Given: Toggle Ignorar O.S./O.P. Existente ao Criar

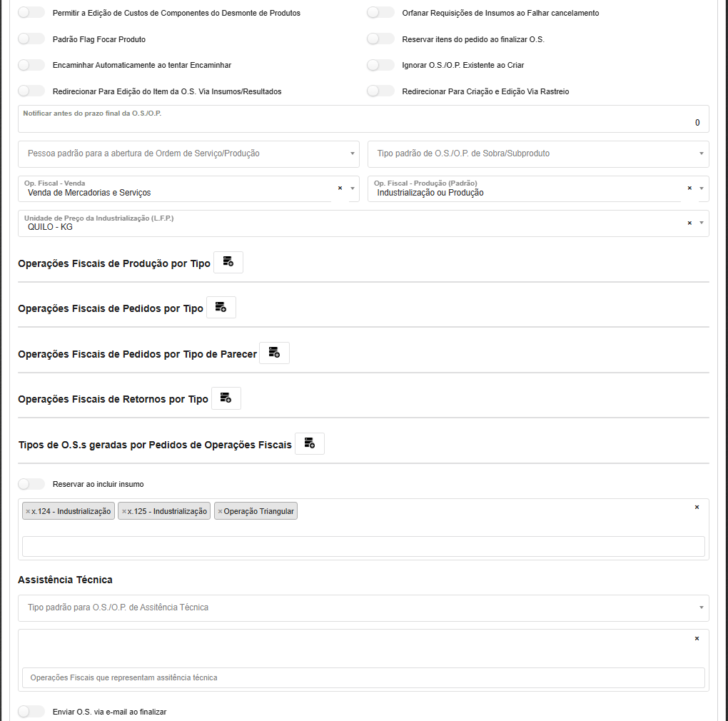Looking at the screenshot, I should [x=380, y=65].
